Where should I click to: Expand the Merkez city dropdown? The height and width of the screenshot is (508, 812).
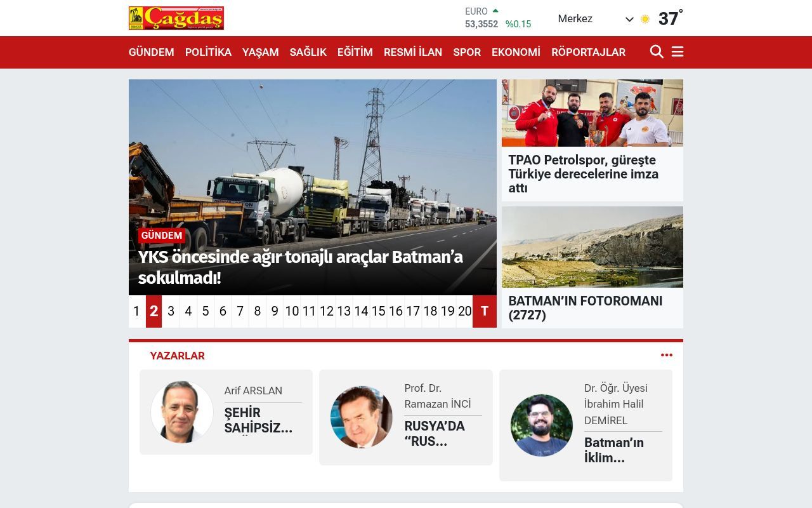click(x=596, y=19)
